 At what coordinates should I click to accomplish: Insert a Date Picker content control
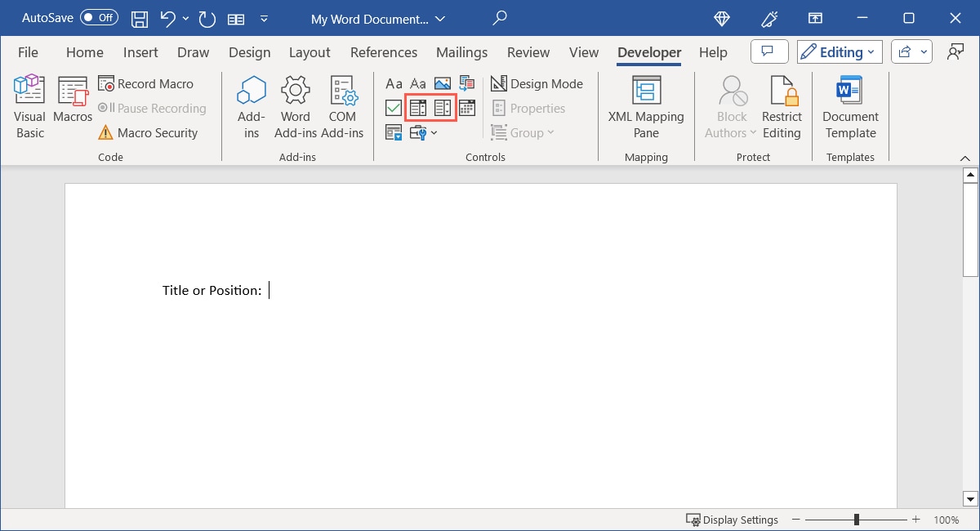pos(466,108)
